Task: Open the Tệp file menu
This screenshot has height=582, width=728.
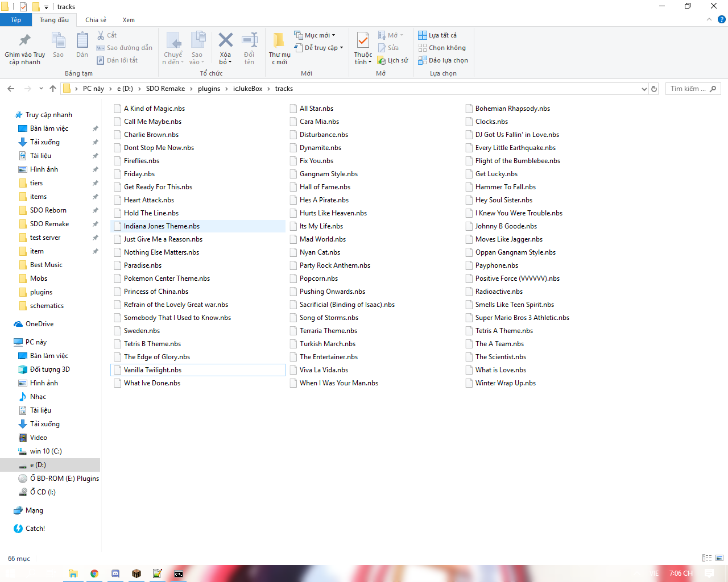Action: click(x=16, y=20)
